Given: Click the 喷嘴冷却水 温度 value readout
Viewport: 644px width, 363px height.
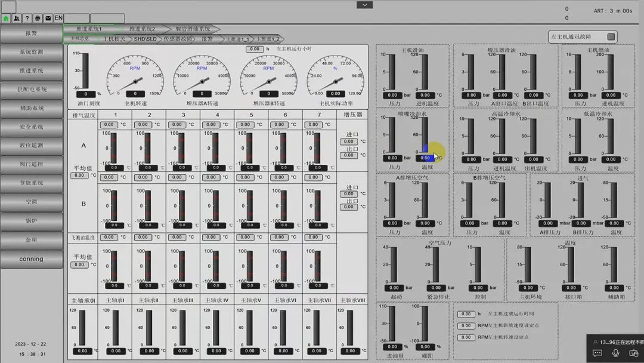Looking at the screenshot, I should coord(425,158).
